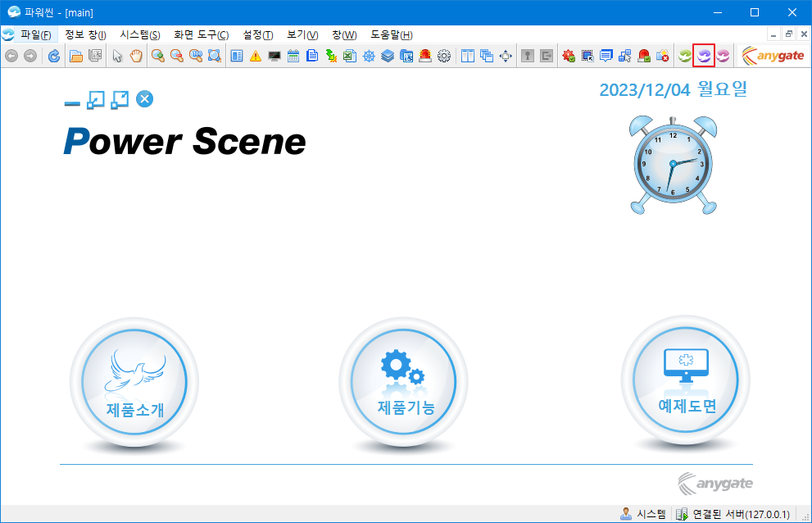The image size is (812, 523).
Task: Open the 보기(V) menu
Action: point(302,34)
